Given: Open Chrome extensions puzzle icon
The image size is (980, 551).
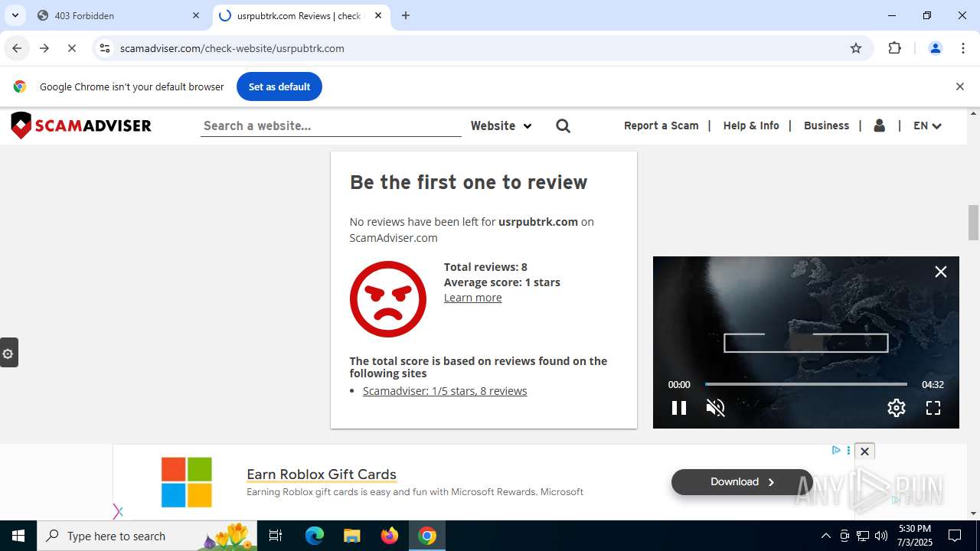Looking at the screenshot, I should pos(894,48).
